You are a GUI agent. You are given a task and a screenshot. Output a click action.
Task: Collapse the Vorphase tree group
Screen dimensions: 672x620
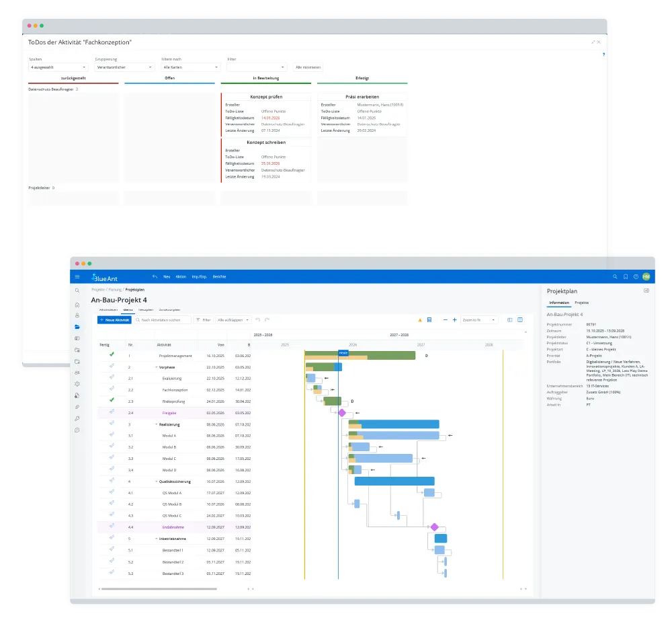pyautogui.click(x=156, y=367)
